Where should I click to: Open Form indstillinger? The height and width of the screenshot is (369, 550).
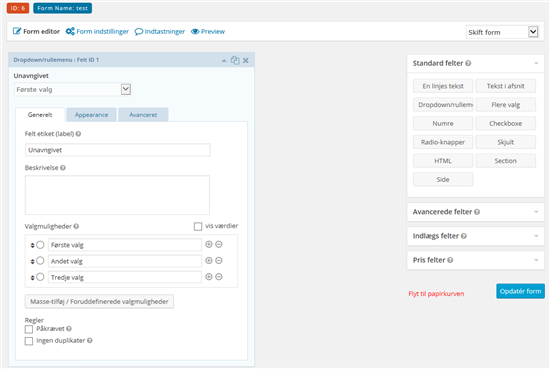[97, 32]
